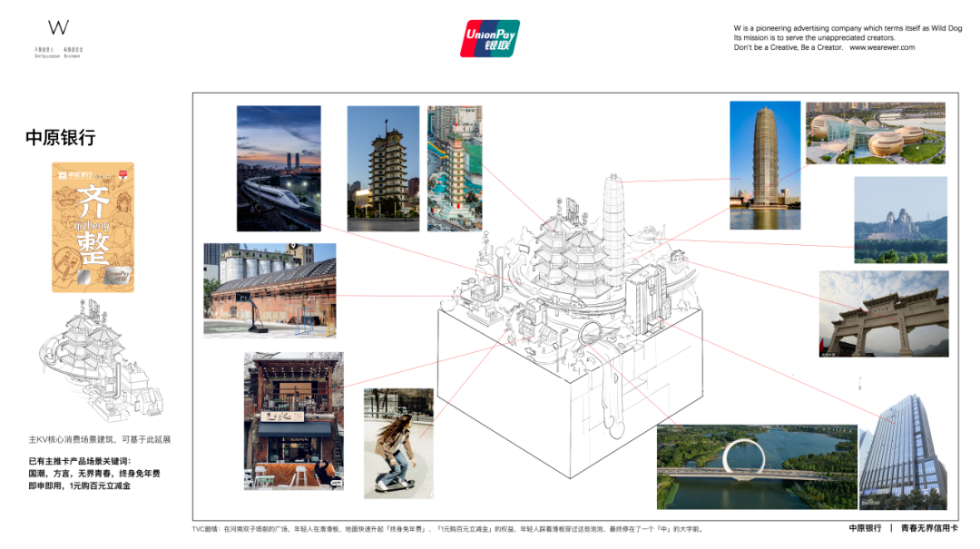Select the ring bridge lake aerial photo
The height and width of the screenshot is (549, 980).
(757, 467)
